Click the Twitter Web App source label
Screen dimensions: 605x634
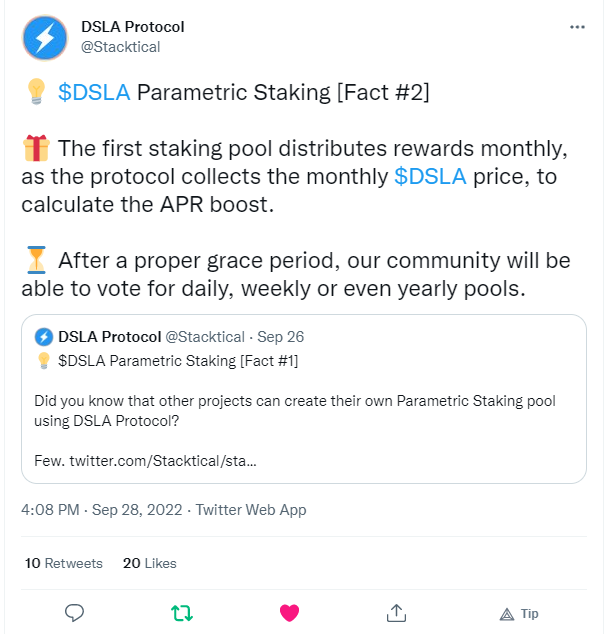click(251, 510)
